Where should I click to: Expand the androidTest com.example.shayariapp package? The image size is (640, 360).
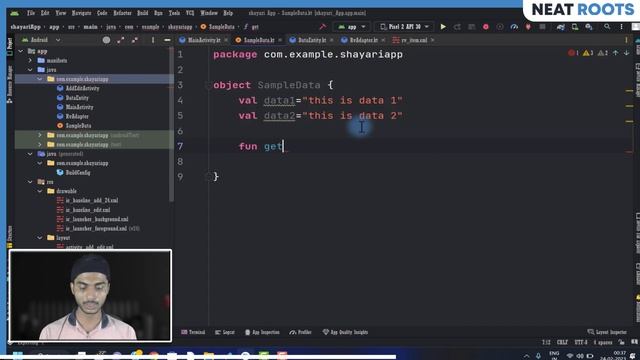tap(40, 135)
